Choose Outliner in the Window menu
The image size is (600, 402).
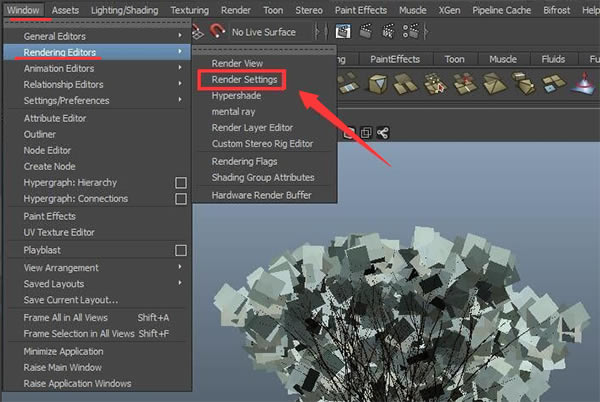pos(40,134)
